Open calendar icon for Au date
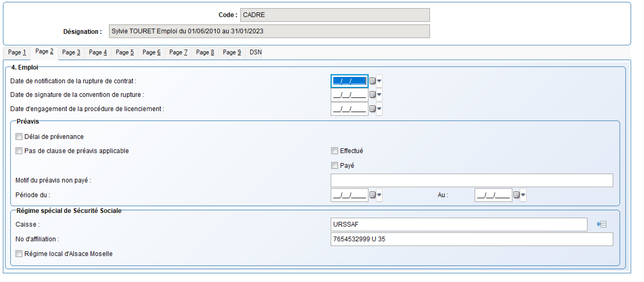 click(516, 195)
